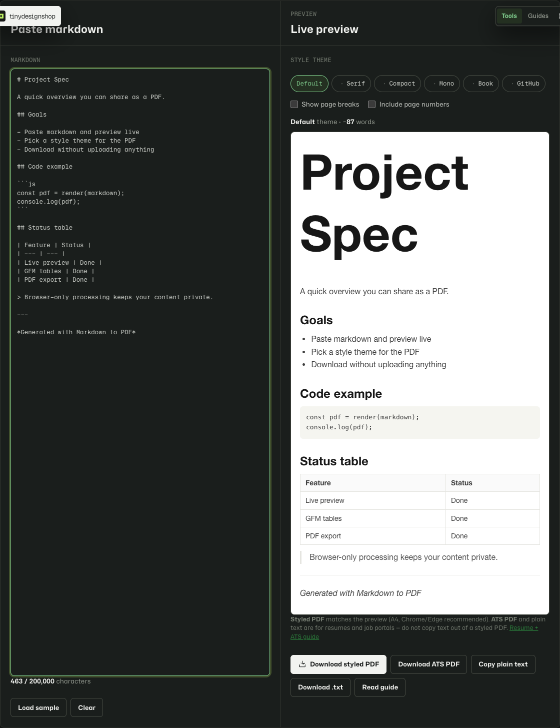The height and width of the screenshot is (728, 560).
Task: Click the 'Goals' heading in preview
Action: tap(316, 320)
